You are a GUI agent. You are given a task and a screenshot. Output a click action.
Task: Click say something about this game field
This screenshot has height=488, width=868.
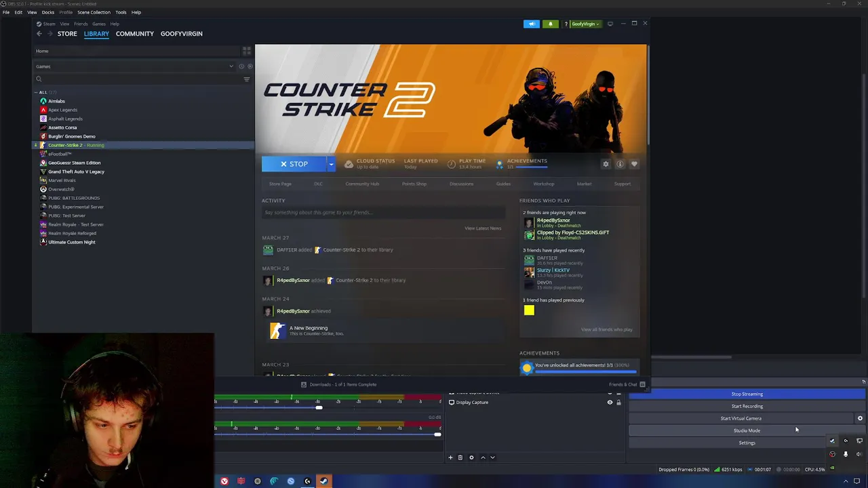pos(383,213)
